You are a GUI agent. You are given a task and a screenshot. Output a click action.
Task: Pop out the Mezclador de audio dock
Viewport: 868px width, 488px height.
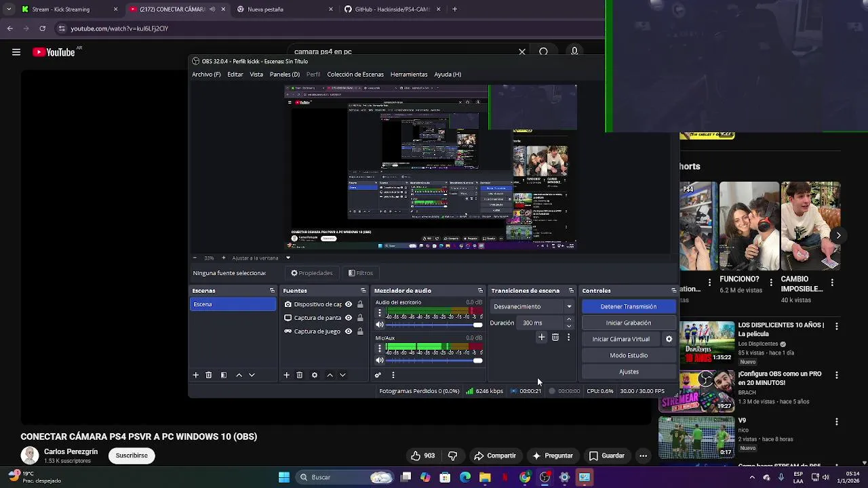click(480, 291)
